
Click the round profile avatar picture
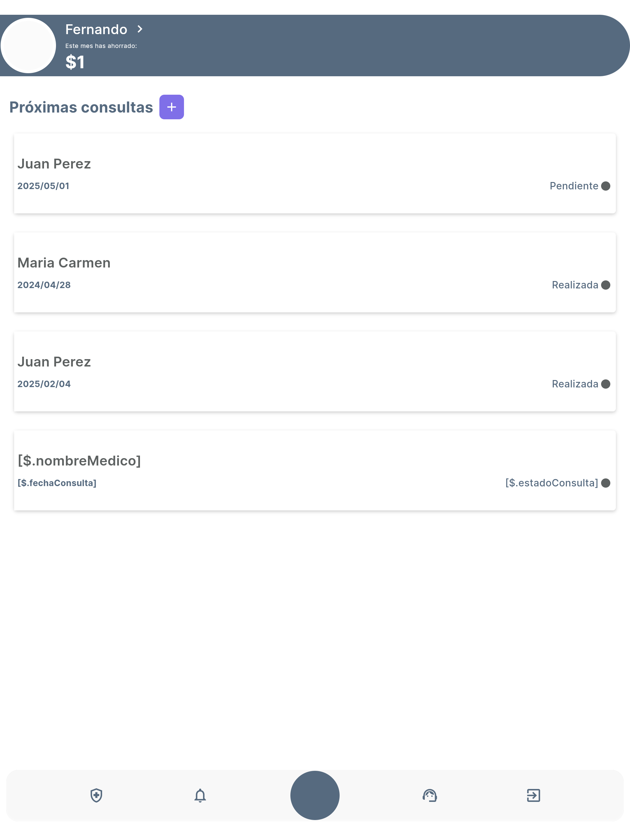point(29,46)
